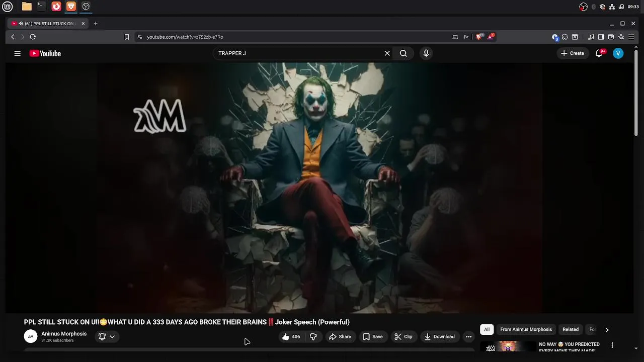This screenshot has height=362, width=644.
Task: Like the video
Action: click(x=291, y=337)
